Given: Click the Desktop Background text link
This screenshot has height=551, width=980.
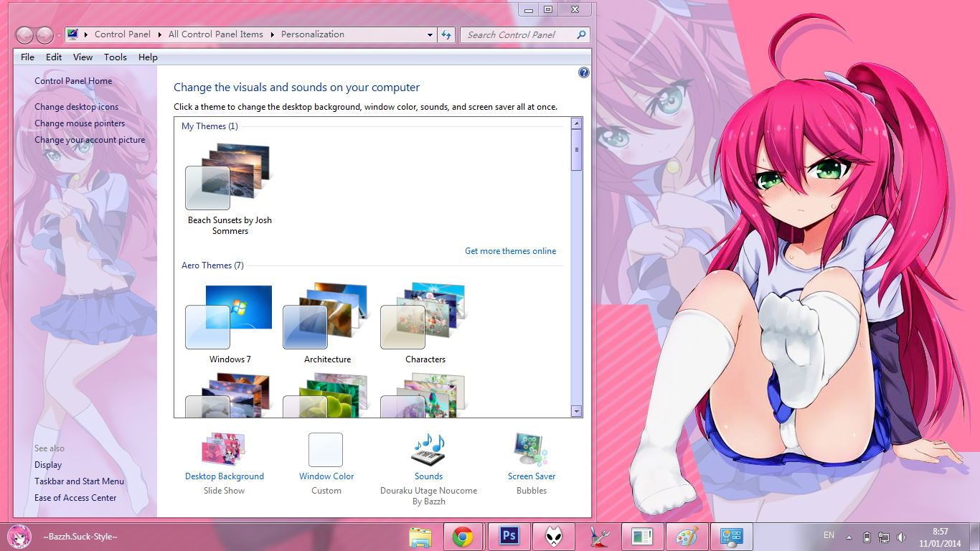Looking at the screenshot, I should click(225, 476).
